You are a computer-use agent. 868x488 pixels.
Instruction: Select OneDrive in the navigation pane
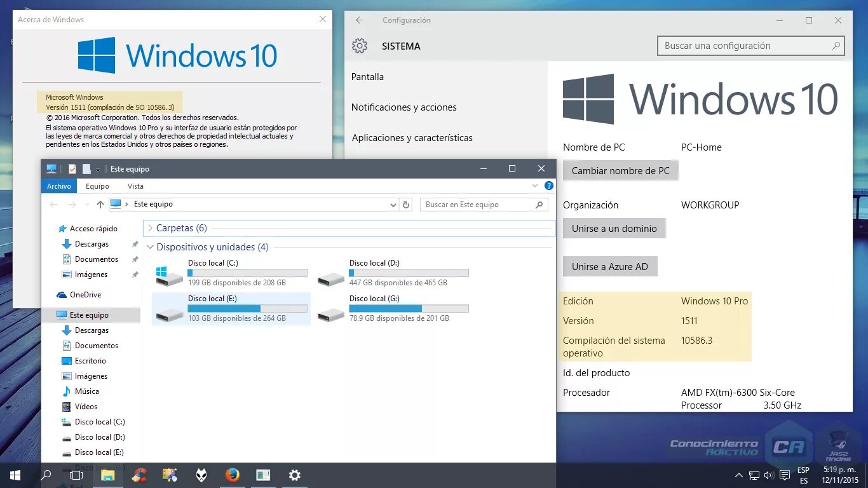point(79,295)
